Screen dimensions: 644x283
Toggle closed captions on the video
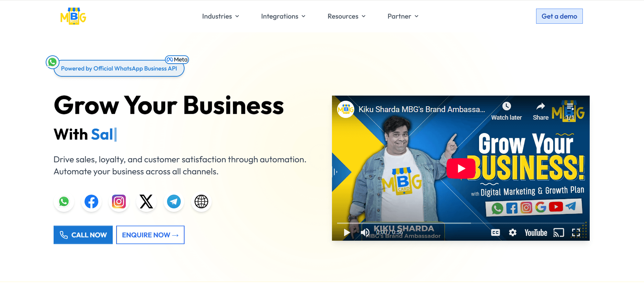pos(495,233)
